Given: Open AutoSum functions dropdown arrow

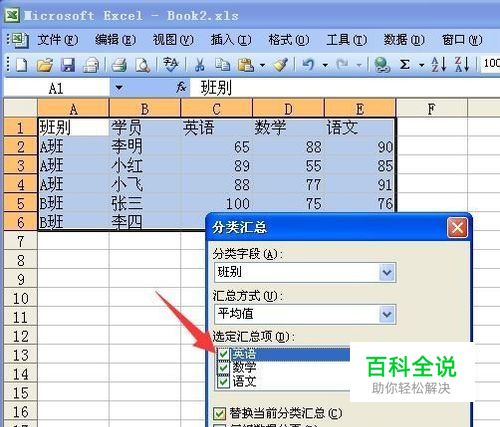Looking at the screenshot, I should click(x=421, y=65).
